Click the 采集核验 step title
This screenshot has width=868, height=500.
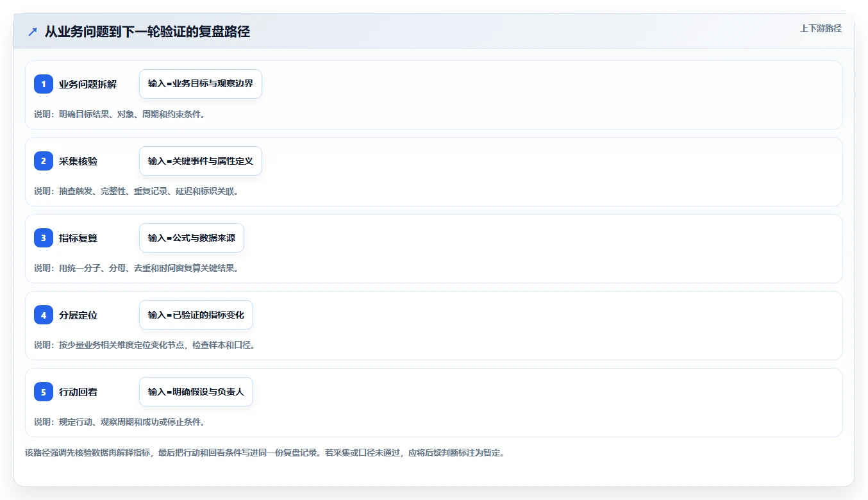pyautogui.click(x=78, y=161)
